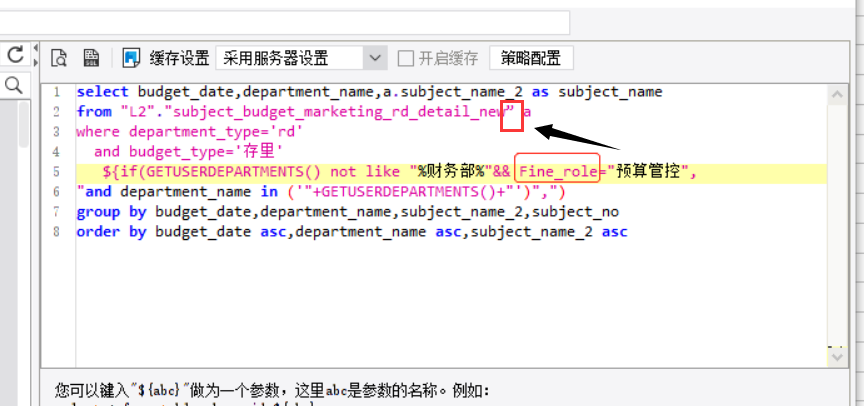The image size is (864, 406).
Task: Click the refresh icon in left panel
Action: point(15,55)
